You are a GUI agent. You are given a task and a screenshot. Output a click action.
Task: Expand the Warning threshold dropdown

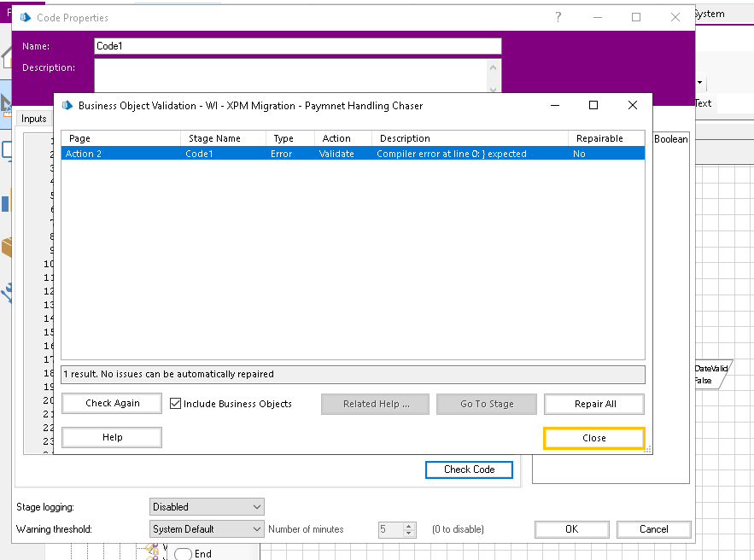tap(207, 529)
